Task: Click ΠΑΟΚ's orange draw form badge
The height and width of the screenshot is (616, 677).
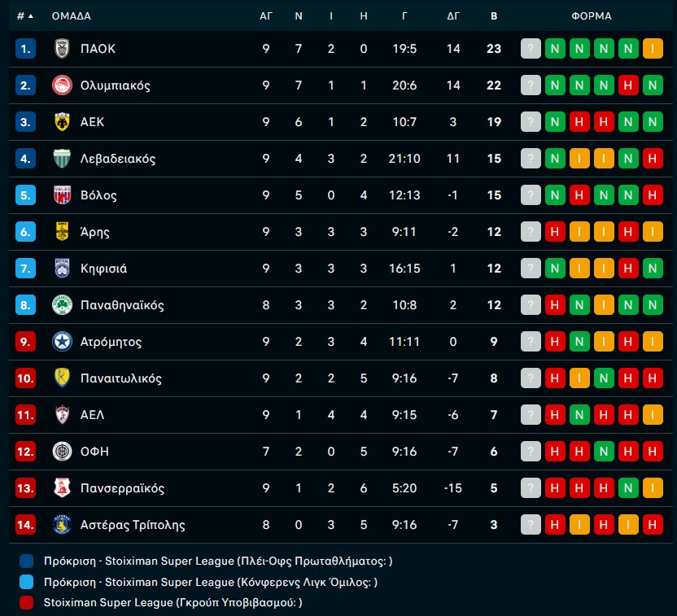Action: point(653,49)
